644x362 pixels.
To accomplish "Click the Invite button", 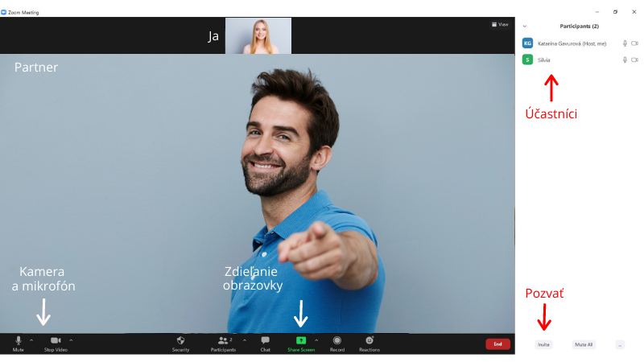I will tap(543, 344).
